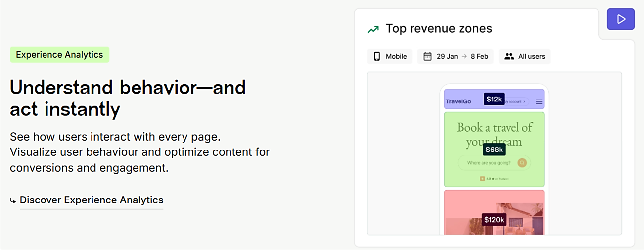
Task: Play the Top revenue zones demo video
Action: [x=621, y=19]
